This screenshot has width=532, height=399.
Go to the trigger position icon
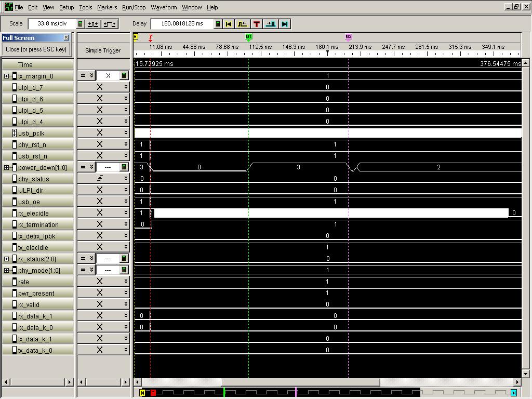[257, 24]
